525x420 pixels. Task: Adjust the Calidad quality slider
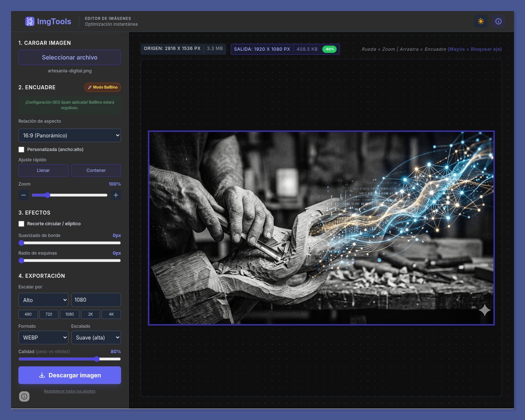tap(97, 359)
